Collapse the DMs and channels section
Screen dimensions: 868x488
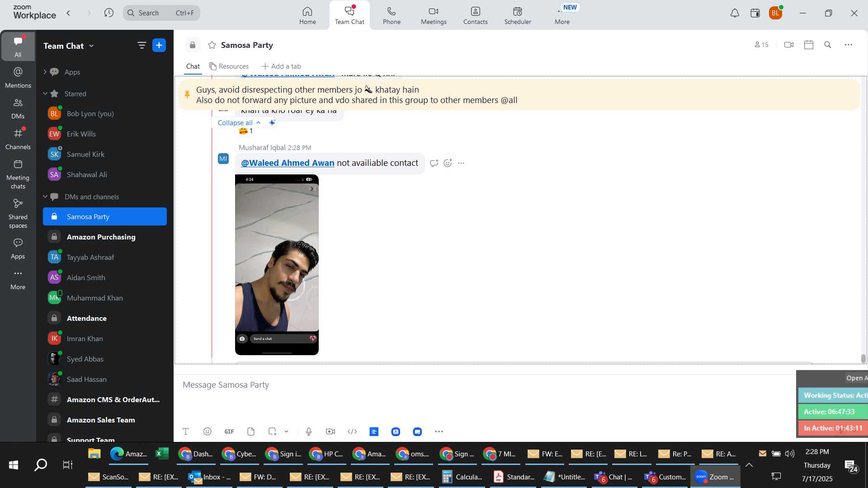tap(45, 197)
